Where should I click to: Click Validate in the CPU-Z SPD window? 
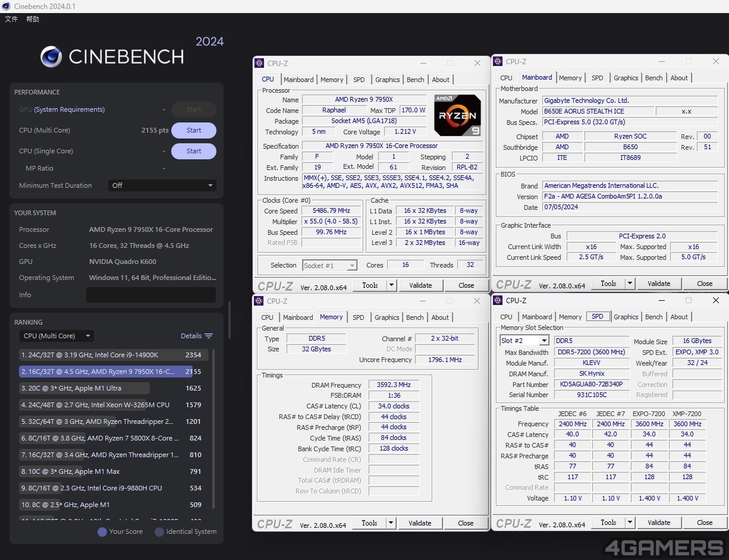point(659,523)
